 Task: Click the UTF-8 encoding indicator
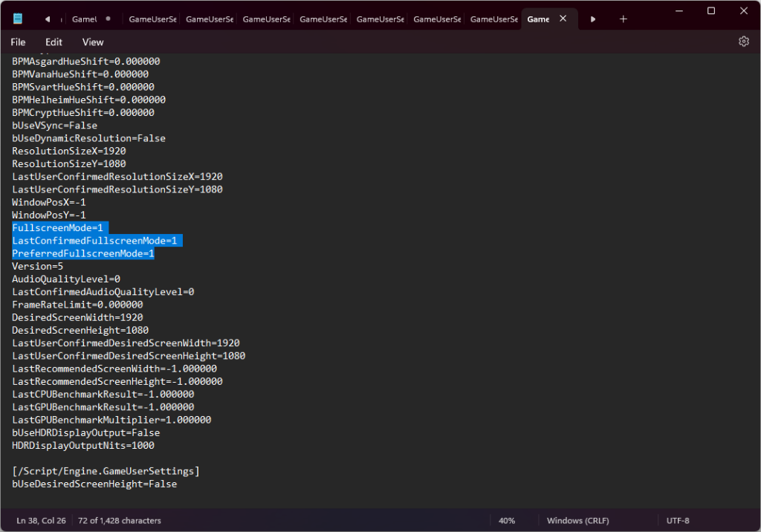[679, 521]
